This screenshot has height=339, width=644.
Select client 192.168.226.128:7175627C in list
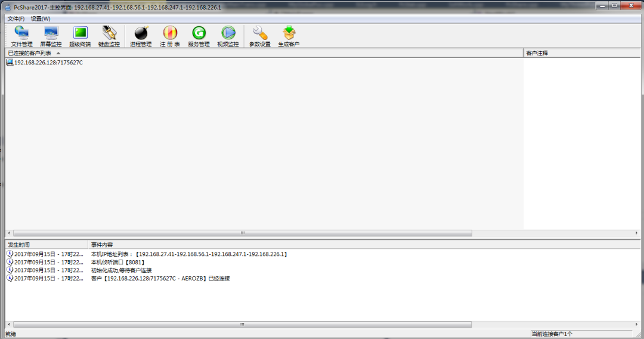pyautogui.click(x=48, y=62)
